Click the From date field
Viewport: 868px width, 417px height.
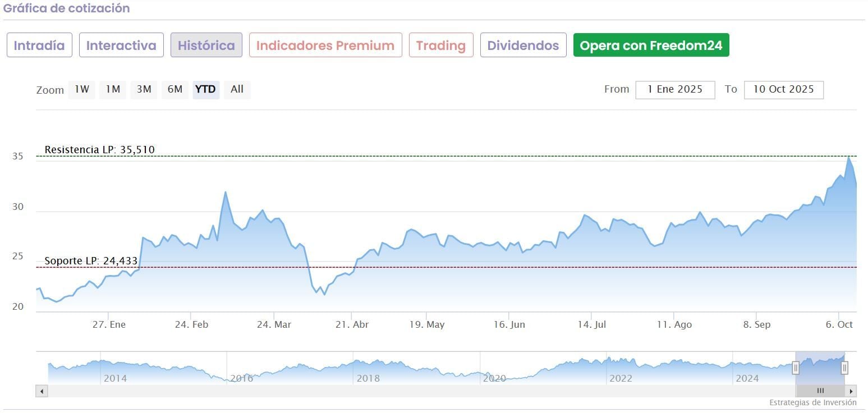[675, 90]
